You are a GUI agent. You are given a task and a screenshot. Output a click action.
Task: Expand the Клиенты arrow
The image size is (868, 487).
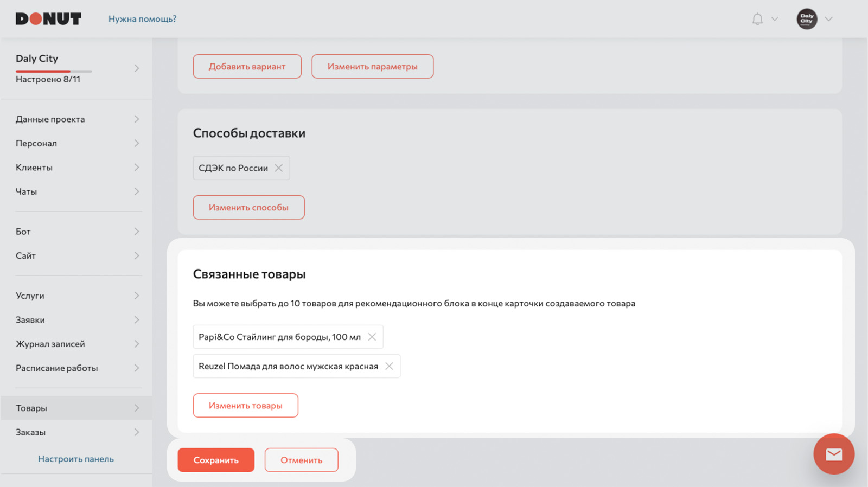137,168
